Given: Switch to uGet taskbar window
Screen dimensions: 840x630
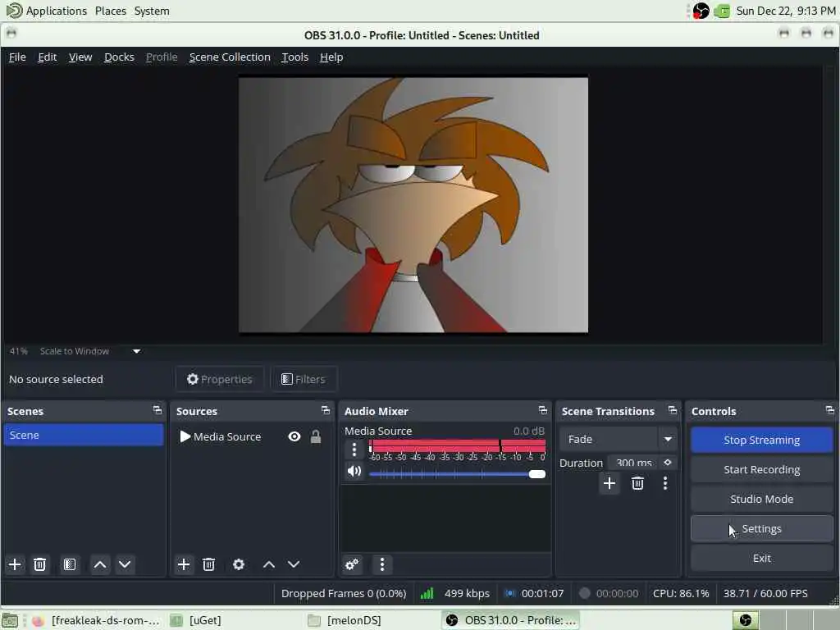Looking at the screenshot, I should click(x=195, y=620).
